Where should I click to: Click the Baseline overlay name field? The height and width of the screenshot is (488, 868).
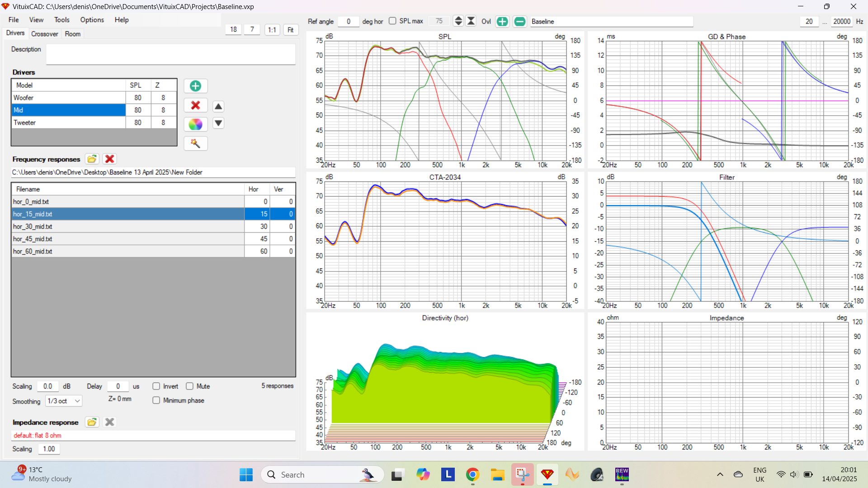pyautogui.click(x=611, y=21)
